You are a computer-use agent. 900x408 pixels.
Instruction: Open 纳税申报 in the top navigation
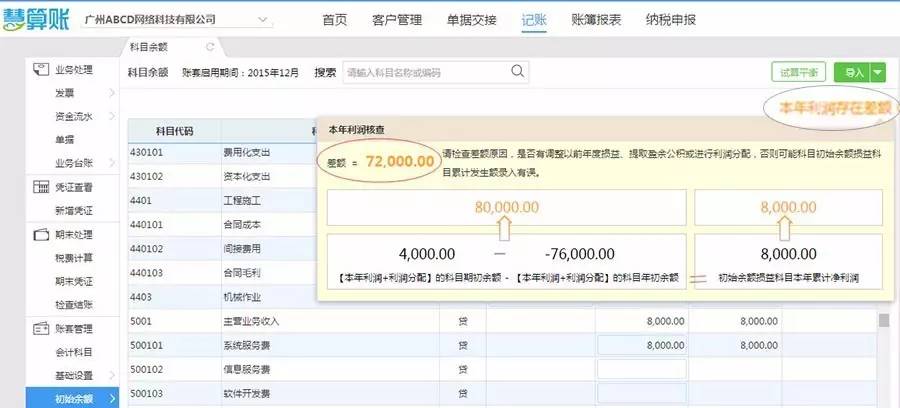(671, 20)
